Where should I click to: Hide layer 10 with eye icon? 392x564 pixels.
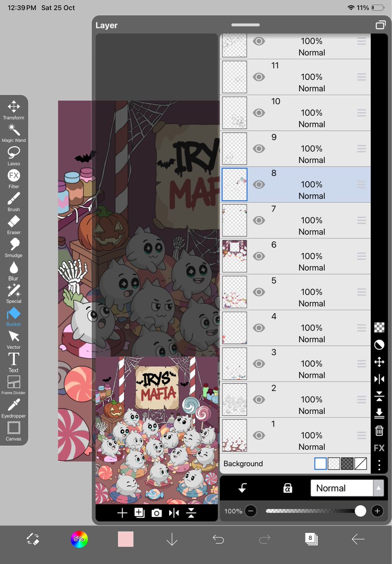point(259,112)
